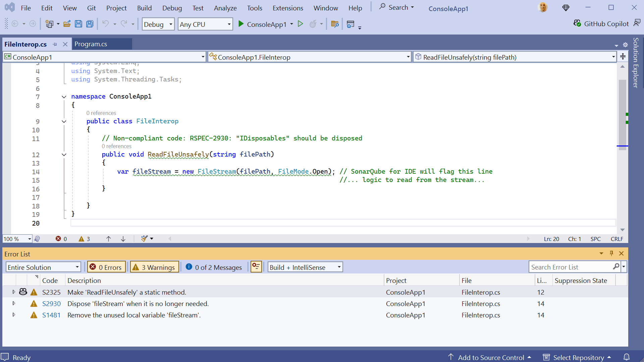Image resolution: width=644 pixels, height=362 pixels.
Task: Open the Debug configuration dropdown
Action: point(158,24)
